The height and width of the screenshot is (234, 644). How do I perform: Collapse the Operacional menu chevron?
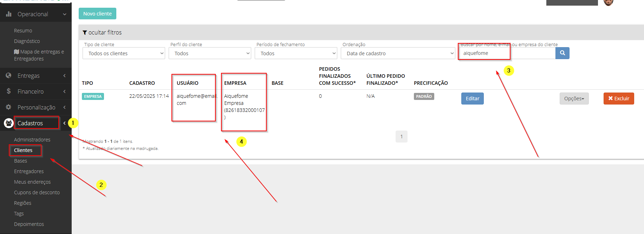[65, 14]
